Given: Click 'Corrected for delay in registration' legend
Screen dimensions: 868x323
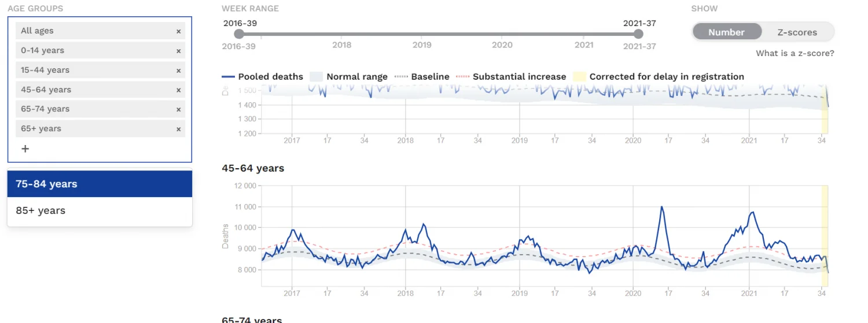Looking at the screenshot, I should coord(659,76).
